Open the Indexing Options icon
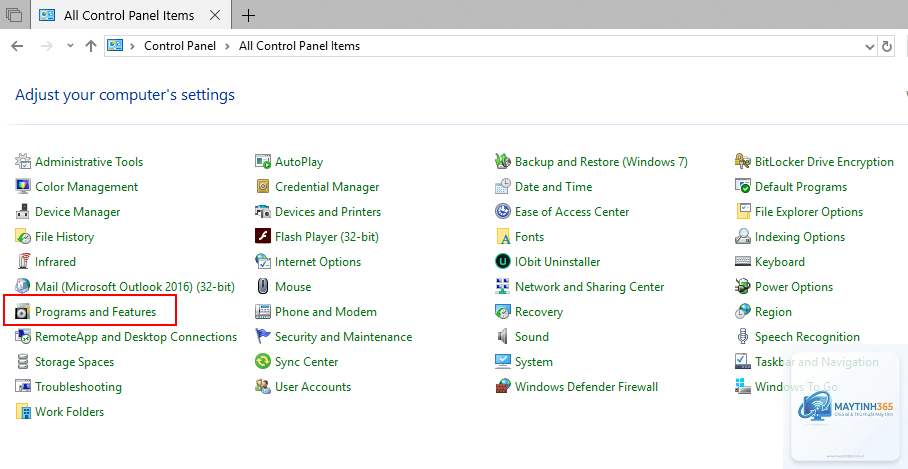 (x=743, y=236)
